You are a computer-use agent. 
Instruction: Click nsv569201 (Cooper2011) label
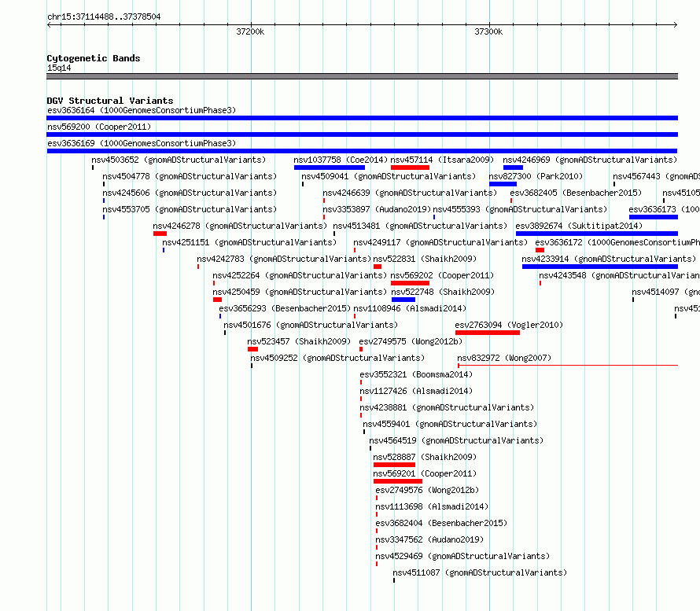point(425,473)
